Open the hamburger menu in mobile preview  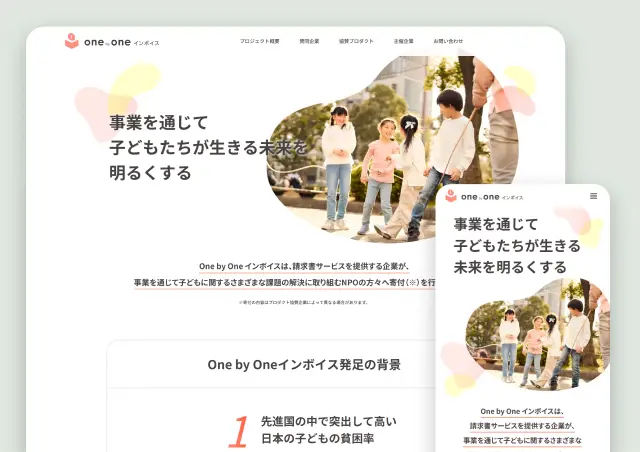click(x=593, y=196)
